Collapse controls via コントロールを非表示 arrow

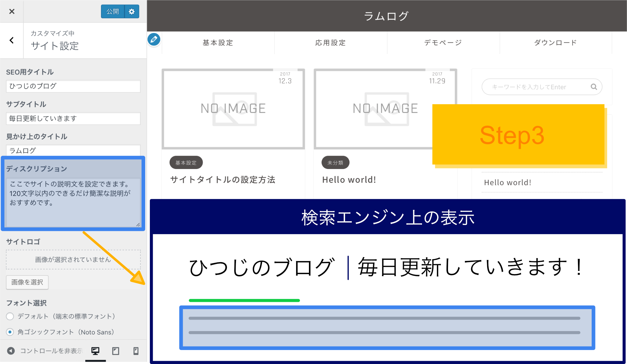[11, 350]
